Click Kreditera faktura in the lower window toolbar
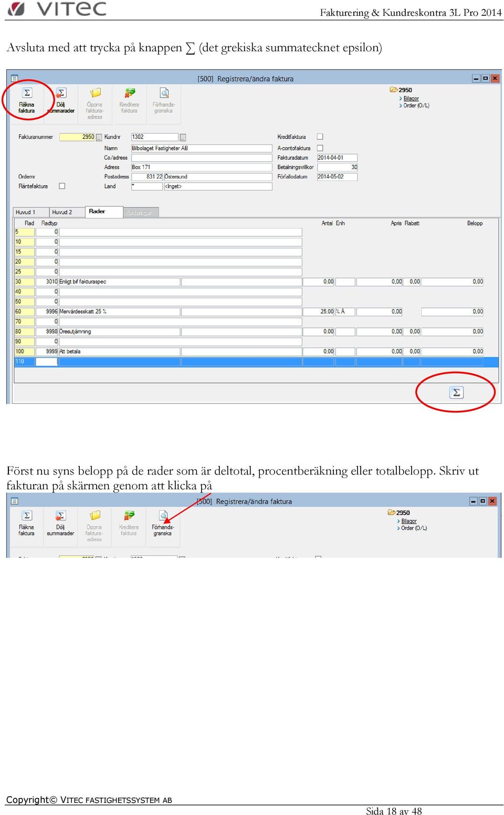This screenshot has height=815, width=504. point(129,523)
